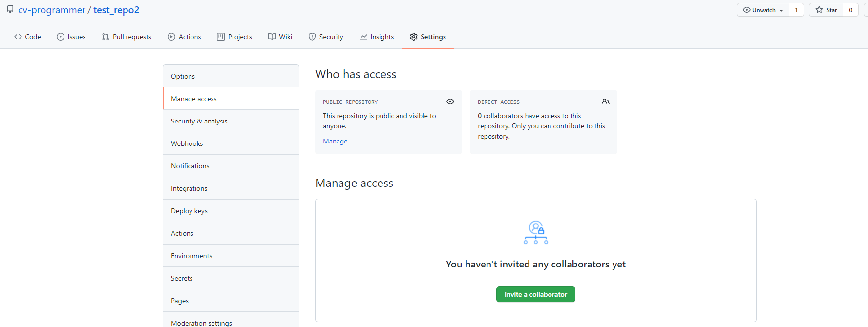
Task: Click the collaborator lock illustration icon
Action: tap(536, 232)
